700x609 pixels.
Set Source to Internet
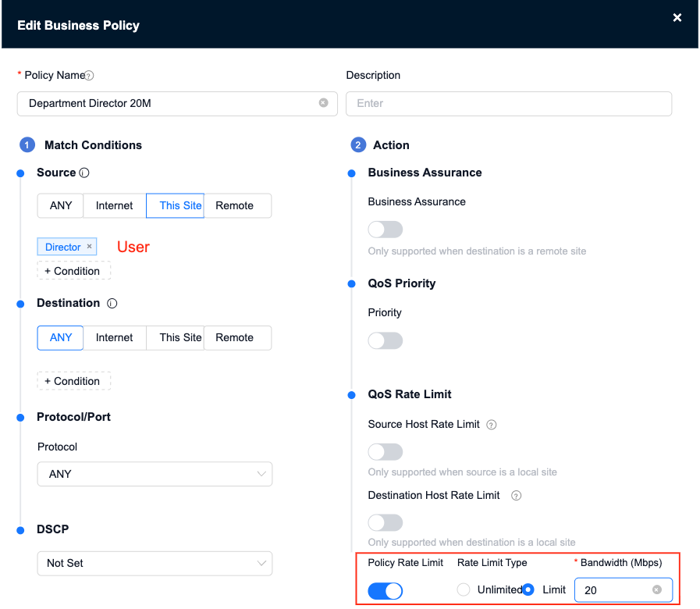(114, 205)
